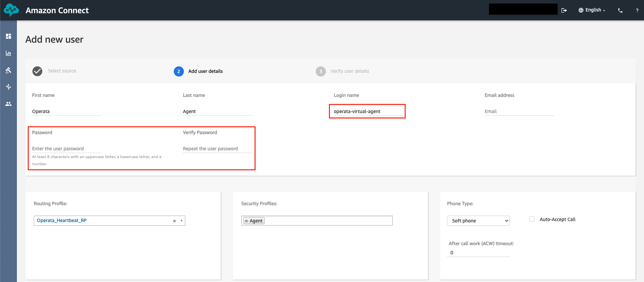This screenshot has height=282, width=644.
Task: Click the Security Profiles input box
Action: (317, 221)
